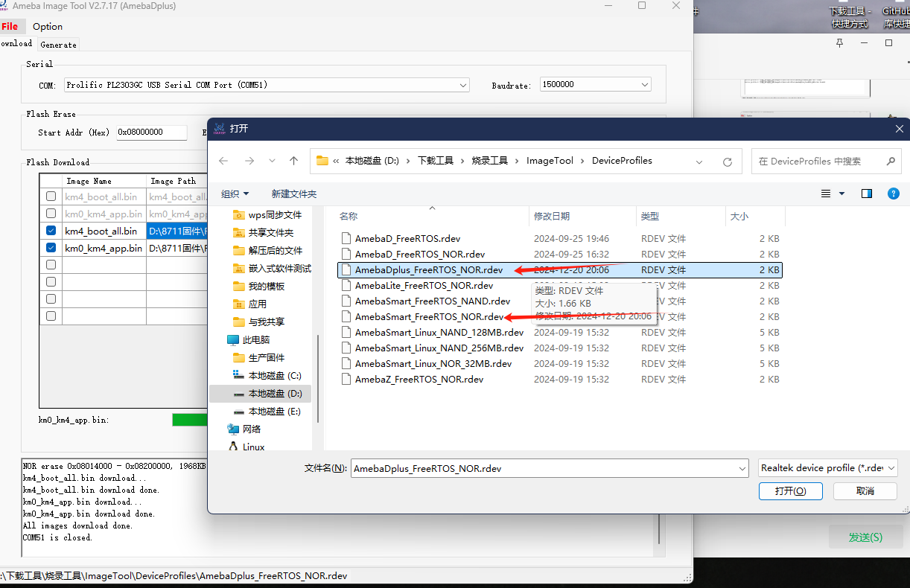
Task: Open the Option menu
Action: coord(47,26)
